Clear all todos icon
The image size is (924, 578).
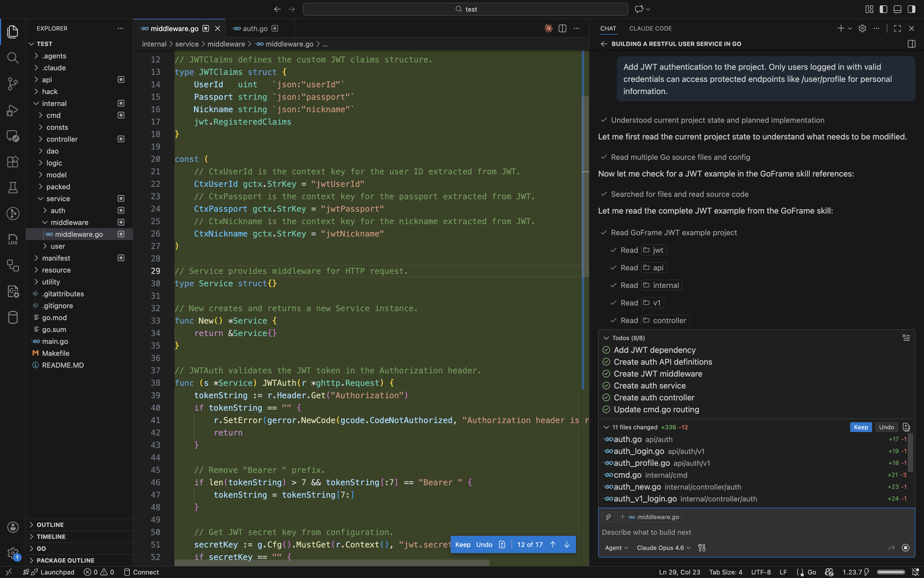click(x=906, y=338)
